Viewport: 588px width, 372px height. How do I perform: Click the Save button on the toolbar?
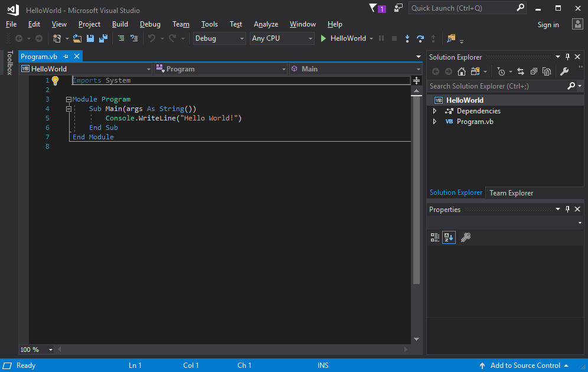[x=90, y=38]
